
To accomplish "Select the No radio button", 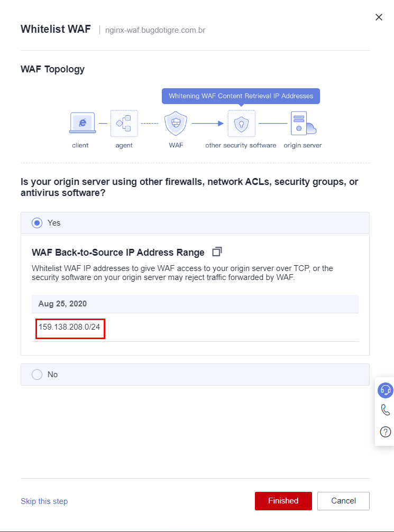I will pyautogui.click(x=37, y=375).
